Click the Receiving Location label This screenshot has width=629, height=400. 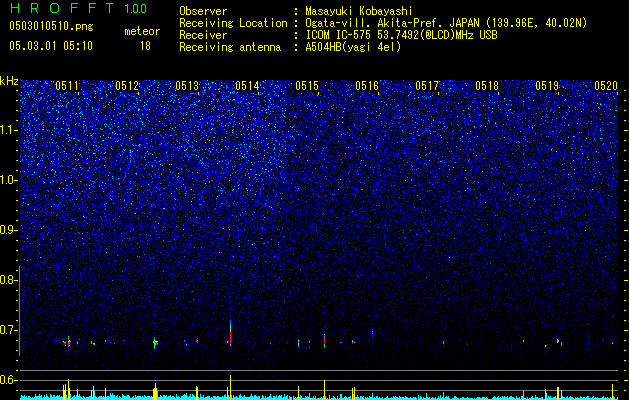tap(233, 23)
